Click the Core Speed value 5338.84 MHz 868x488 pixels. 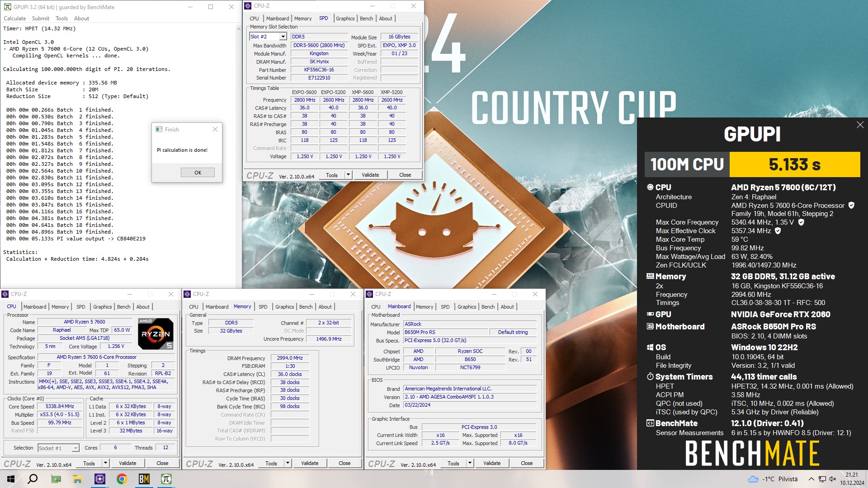[60, 407]
